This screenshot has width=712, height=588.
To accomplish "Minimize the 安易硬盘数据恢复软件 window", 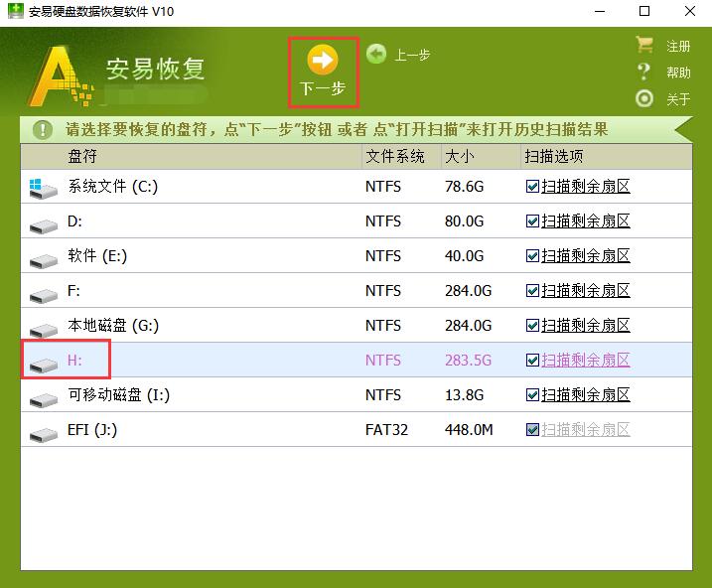I will (601, 11).
